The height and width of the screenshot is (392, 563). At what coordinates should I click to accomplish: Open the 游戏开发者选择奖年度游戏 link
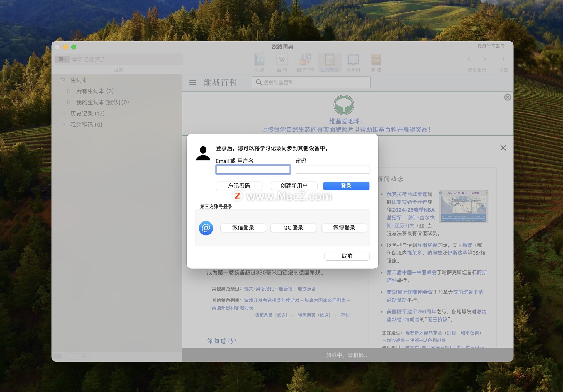272,300
